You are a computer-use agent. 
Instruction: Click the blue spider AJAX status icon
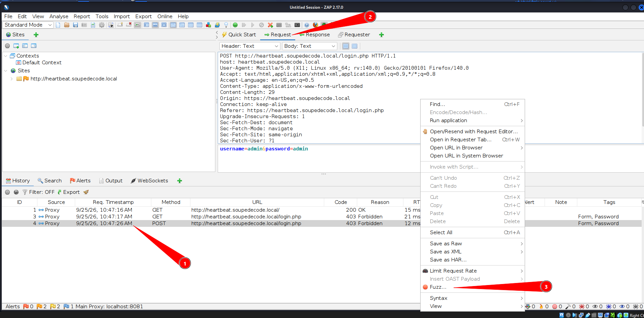[609, 307]
